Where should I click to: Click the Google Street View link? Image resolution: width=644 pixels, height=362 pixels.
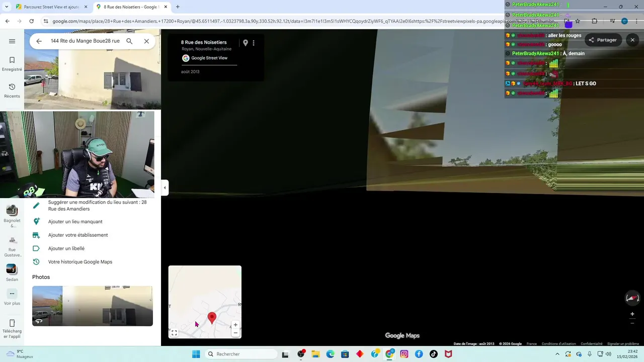tap(209, 58)
